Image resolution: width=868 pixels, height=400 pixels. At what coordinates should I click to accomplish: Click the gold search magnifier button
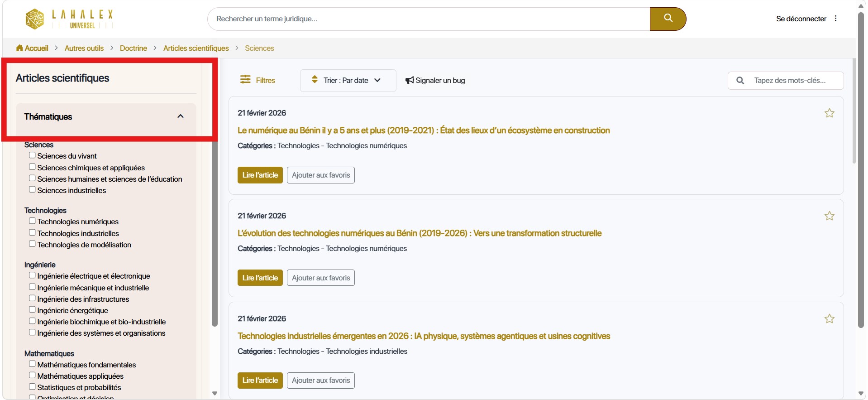coord(668,19)
